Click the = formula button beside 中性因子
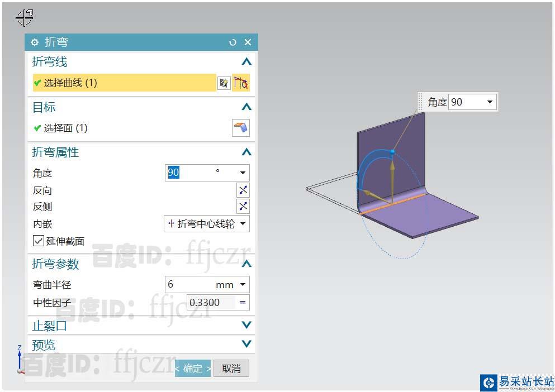The width and height of the screenshot is (555, 392). pos(243,303)
